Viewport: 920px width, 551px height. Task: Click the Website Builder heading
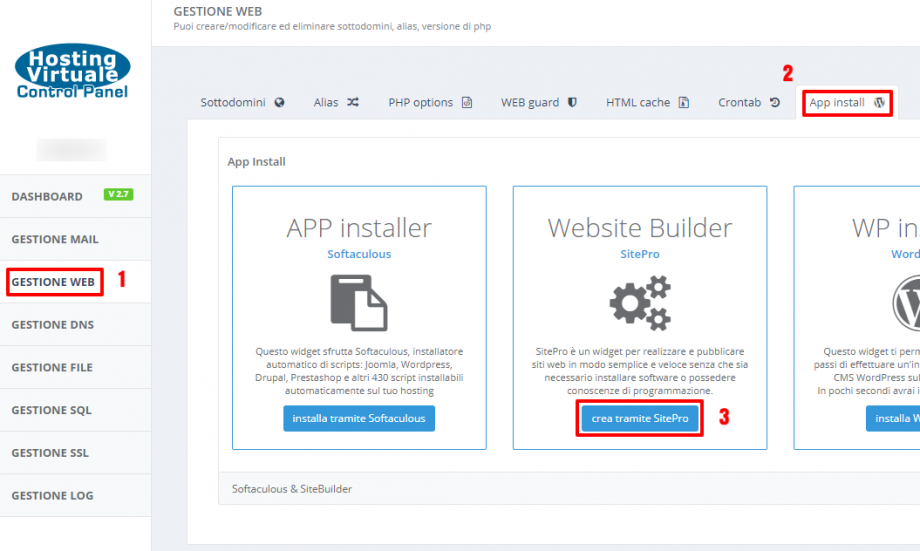[640, 228]
